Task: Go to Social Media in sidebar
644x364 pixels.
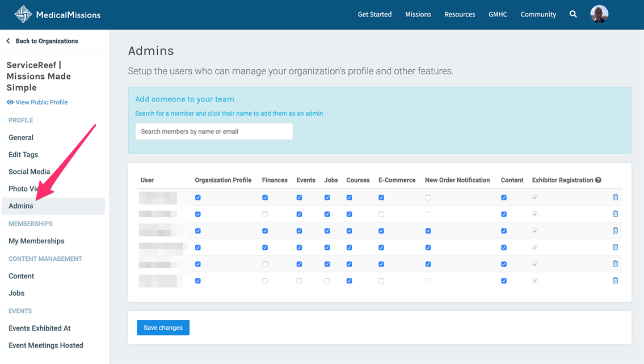Action: pos(30,172)
